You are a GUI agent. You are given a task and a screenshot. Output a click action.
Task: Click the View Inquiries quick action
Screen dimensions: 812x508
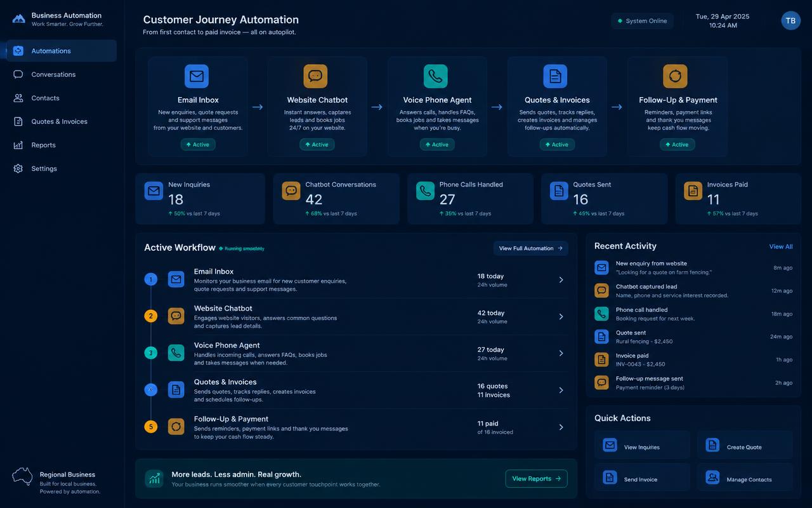(x=642, y=446)
